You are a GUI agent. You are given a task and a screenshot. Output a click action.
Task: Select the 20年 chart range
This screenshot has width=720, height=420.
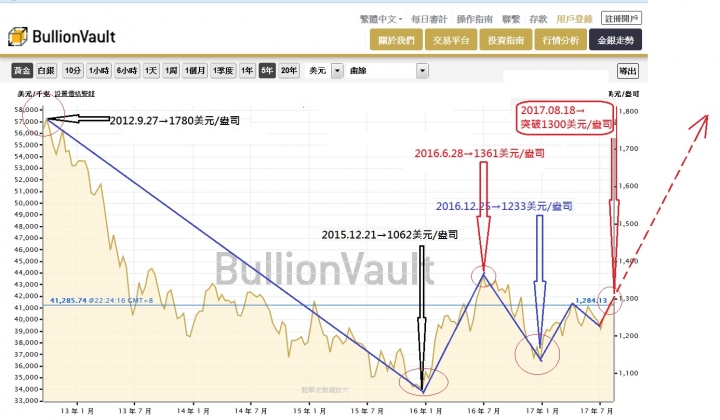pyautogui.click(x=289, y=71)
